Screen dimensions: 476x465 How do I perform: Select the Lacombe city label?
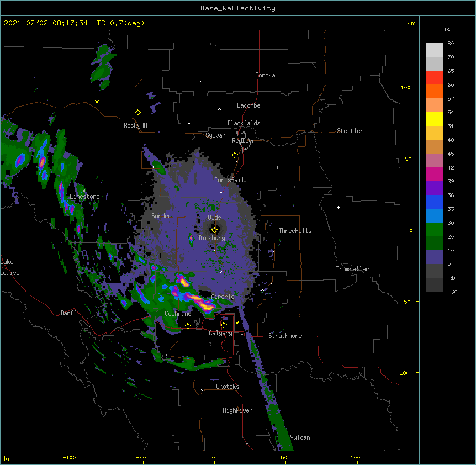point(248,105)
